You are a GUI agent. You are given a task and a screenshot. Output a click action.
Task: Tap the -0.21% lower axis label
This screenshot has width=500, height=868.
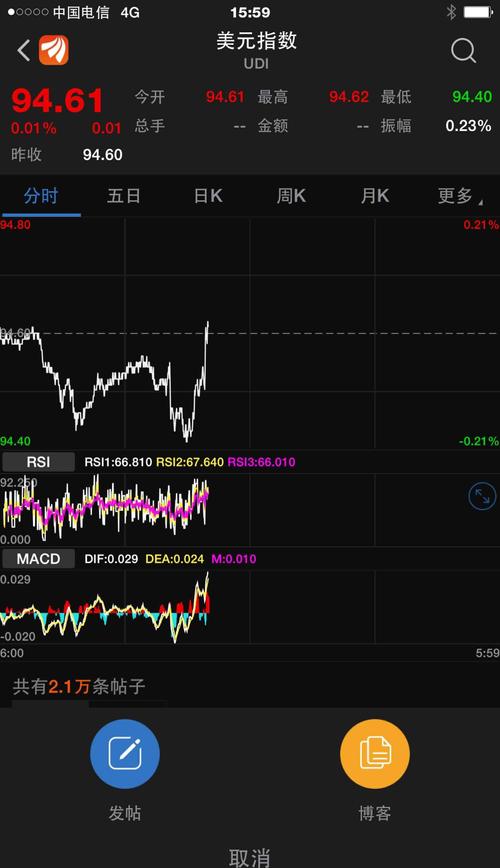479,441
